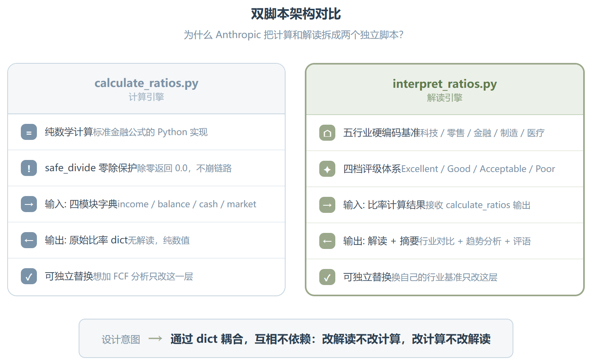This screenshot has width=592, height=364.
Task: Click the text 想加 FCF 分析只改这一层
Action: (143, 277)
